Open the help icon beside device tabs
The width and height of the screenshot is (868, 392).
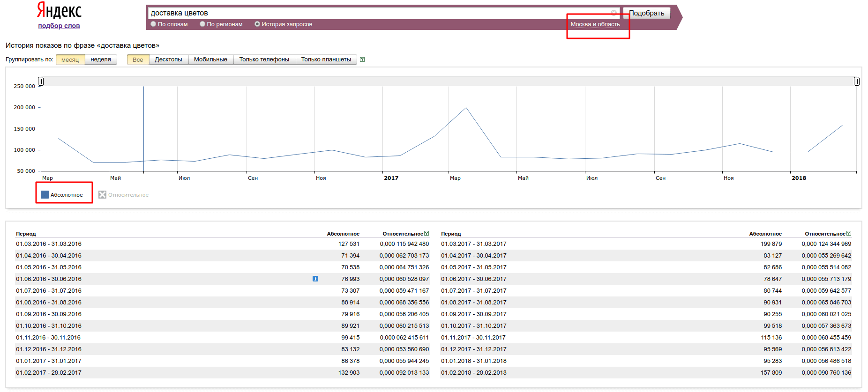362,59
